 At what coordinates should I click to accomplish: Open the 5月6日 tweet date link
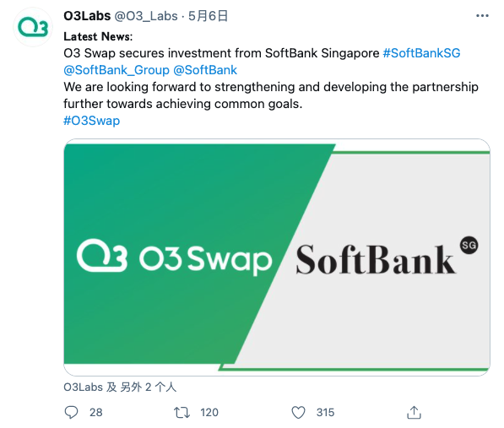coord(208,16)
